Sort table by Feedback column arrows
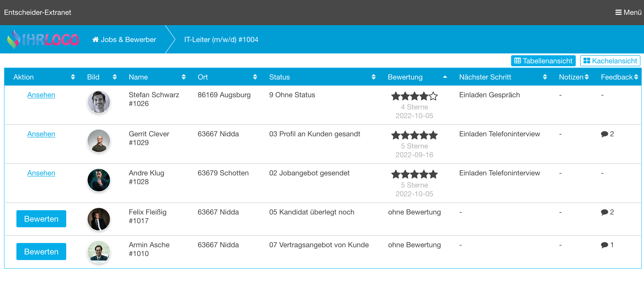The height and width of the screenshot is (287, 644). (636, 77)
